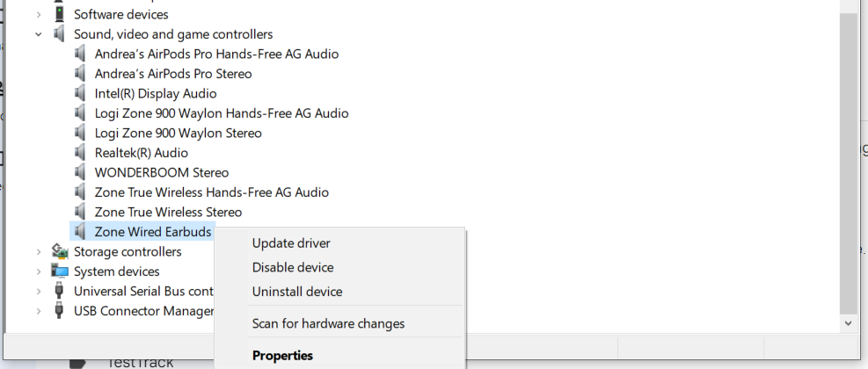Click the scrollbar down arrow

pos(848,323)
